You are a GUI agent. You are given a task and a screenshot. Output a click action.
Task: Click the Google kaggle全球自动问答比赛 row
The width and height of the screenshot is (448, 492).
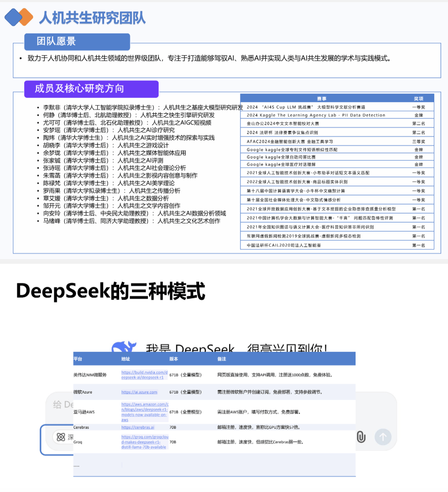337,157
